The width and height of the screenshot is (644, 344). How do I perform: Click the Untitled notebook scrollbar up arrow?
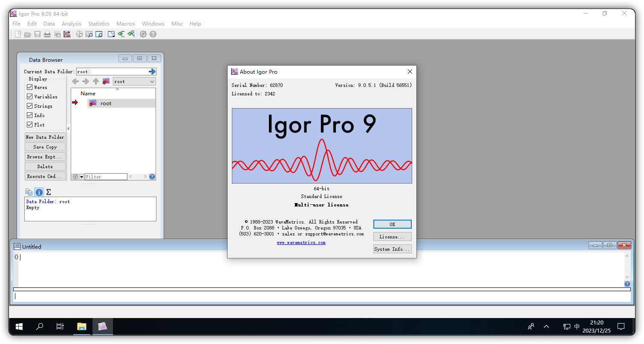[627, 255]
